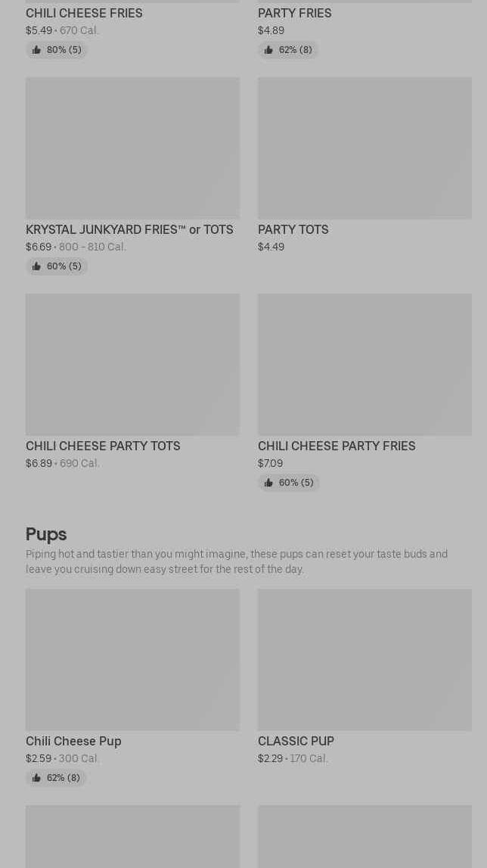
Task: Click the PARTY TOTS image placeholder
Action: pos(364,148)
